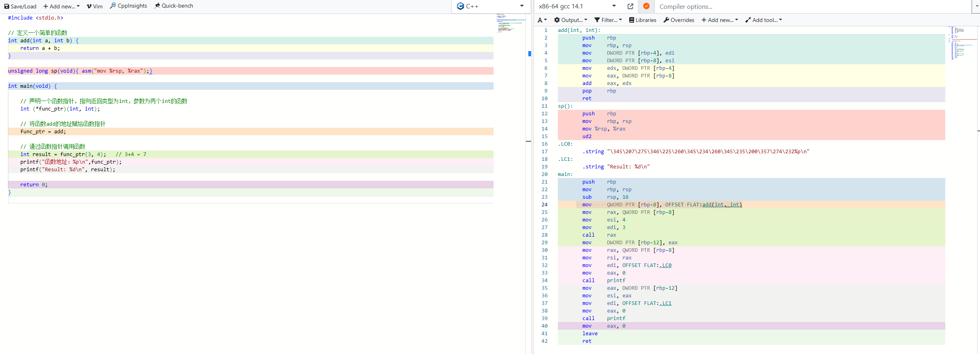Follow the .LC0 label link in assembly
This screenshot has width=980, height=354.
(x=666, y=265)
